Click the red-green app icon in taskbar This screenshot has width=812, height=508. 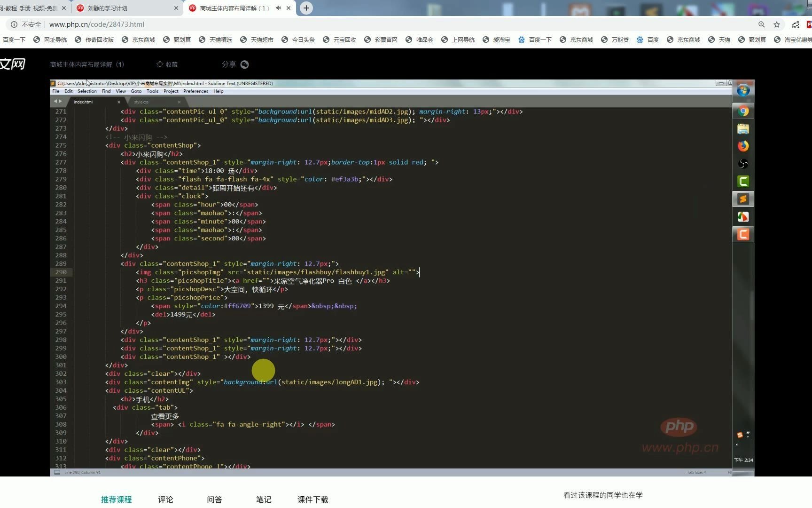point(743,217)
